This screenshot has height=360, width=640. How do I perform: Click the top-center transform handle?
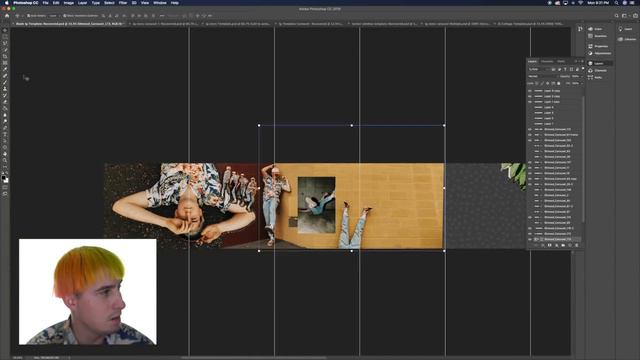coord(352,125)
